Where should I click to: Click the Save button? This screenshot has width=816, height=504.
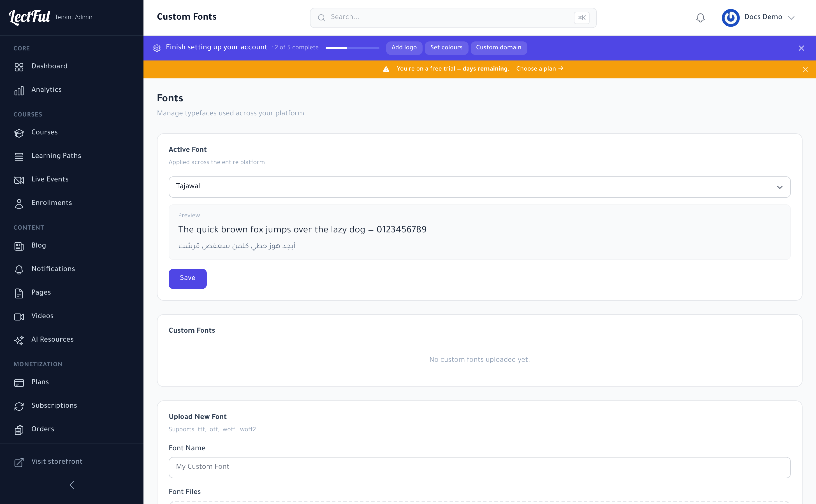click(x=187, y=279)
